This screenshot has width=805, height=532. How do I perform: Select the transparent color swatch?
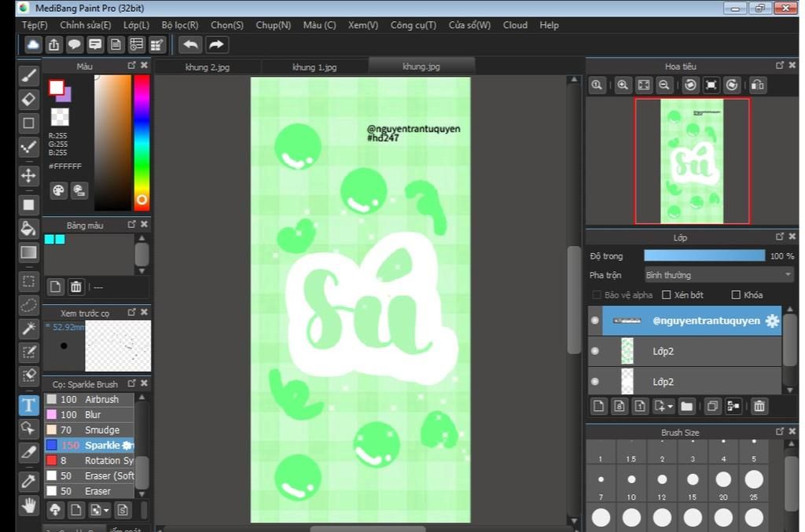[x=60, y=117]
